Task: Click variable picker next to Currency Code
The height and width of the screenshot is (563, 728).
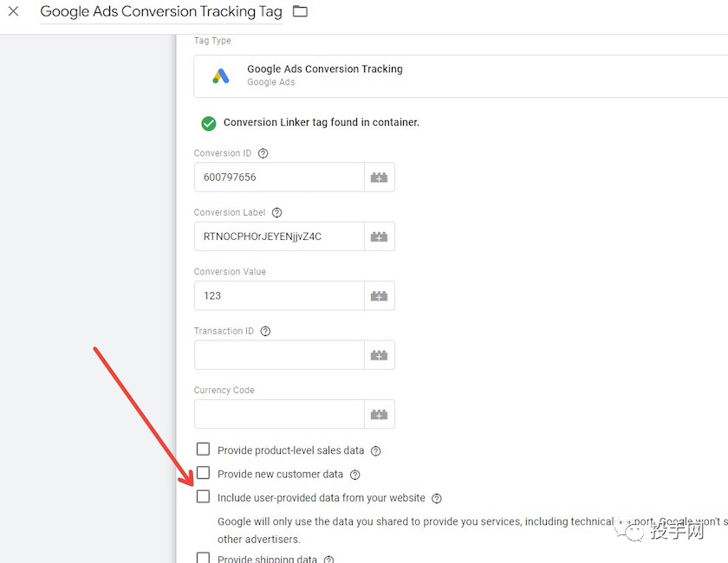Action: point(379,414)
